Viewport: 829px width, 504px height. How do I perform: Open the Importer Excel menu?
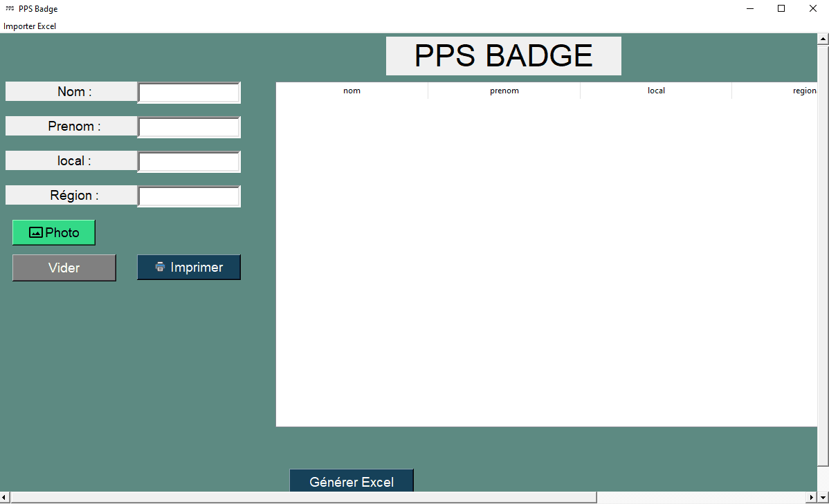pyautogui.click(x=29, y=26)
